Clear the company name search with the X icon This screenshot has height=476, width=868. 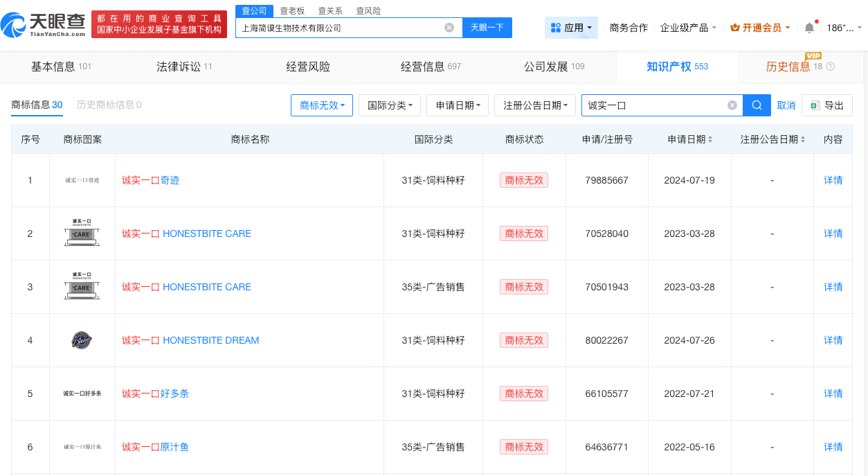click(449, 27)
